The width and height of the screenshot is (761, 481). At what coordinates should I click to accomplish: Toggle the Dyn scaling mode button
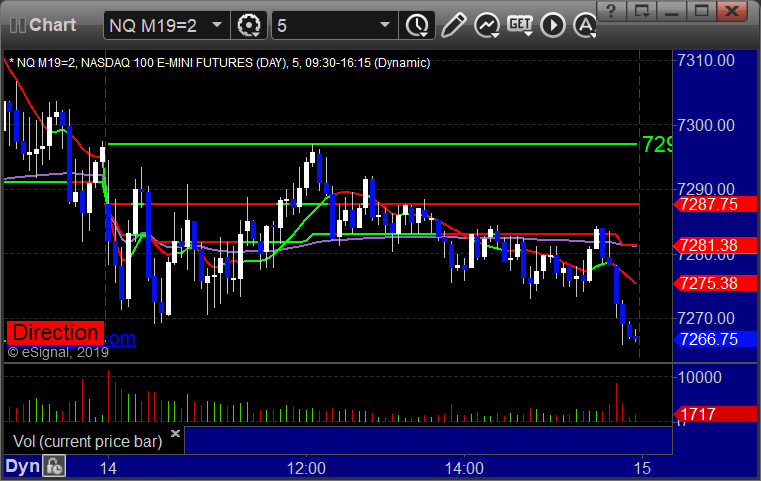tap(22, 466)
